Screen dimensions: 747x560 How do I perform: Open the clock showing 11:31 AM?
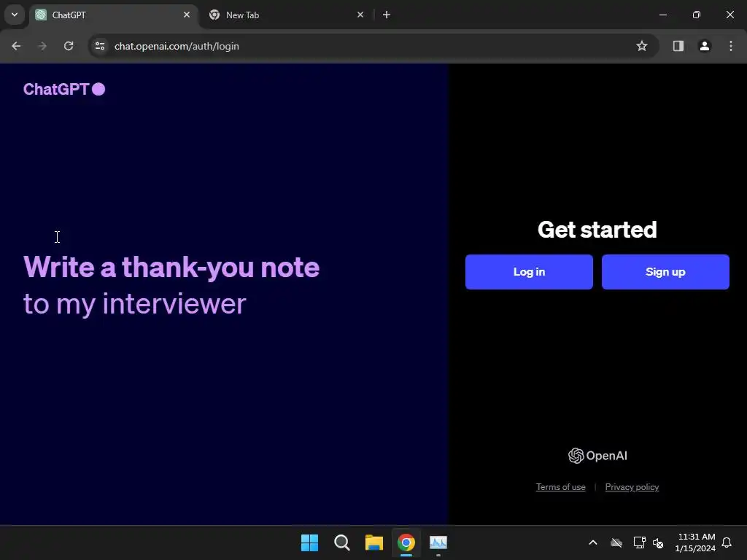click(695, 542)
